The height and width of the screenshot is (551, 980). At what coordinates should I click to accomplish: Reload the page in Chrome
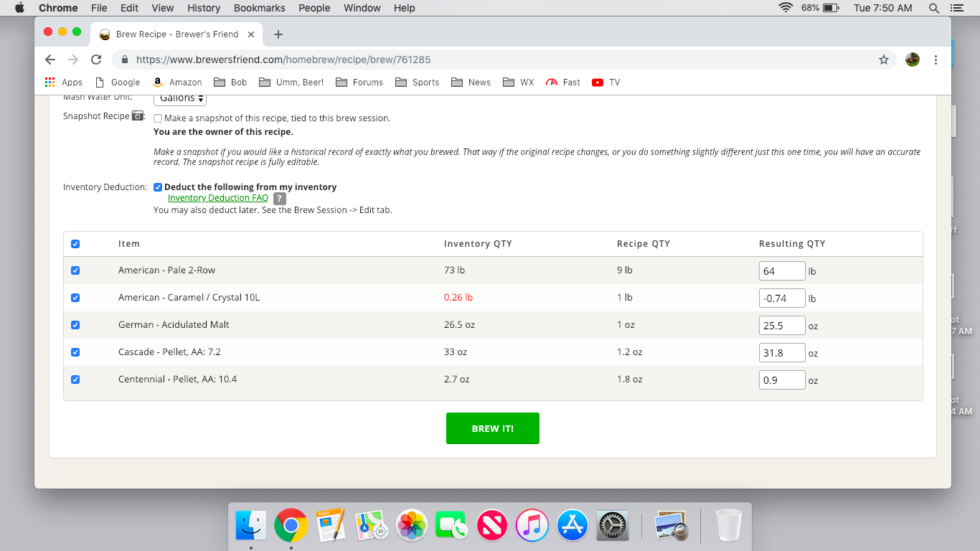pos(96,60)
